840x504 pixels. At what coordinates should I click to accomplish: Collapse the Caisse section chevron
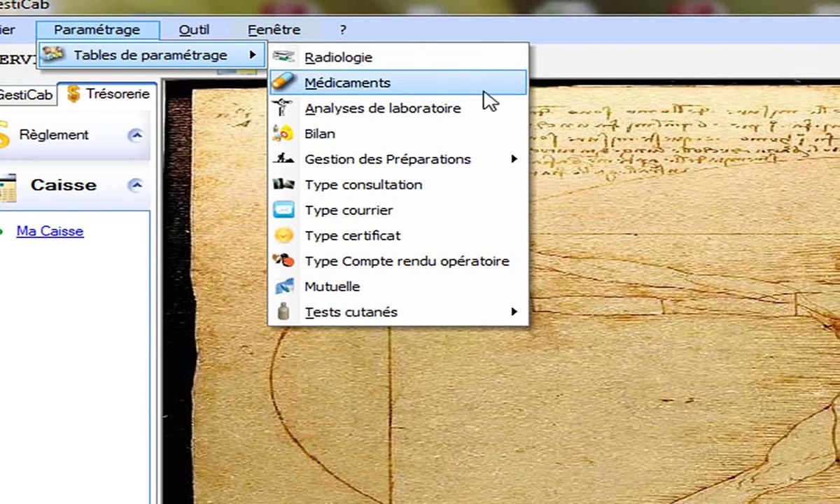136,185
